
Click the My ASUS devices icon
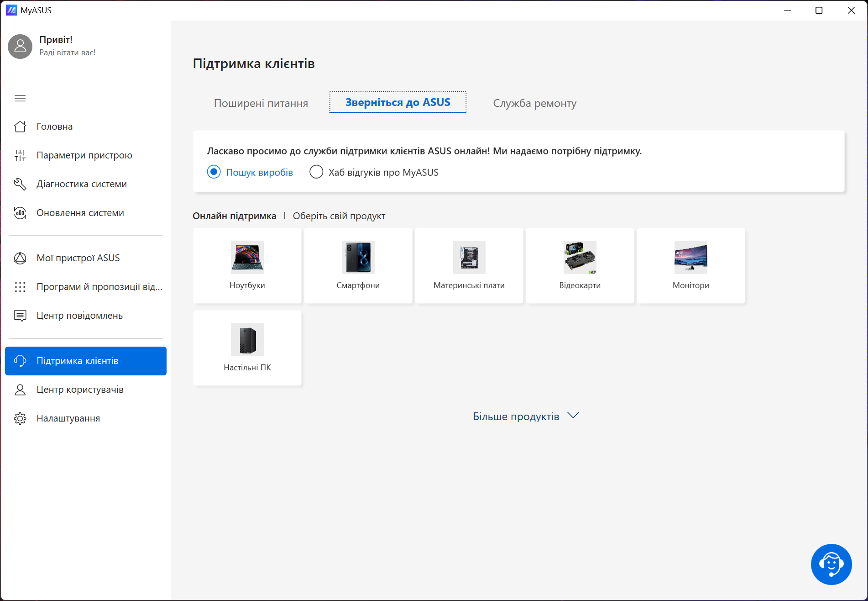click(x=20, y=258)
